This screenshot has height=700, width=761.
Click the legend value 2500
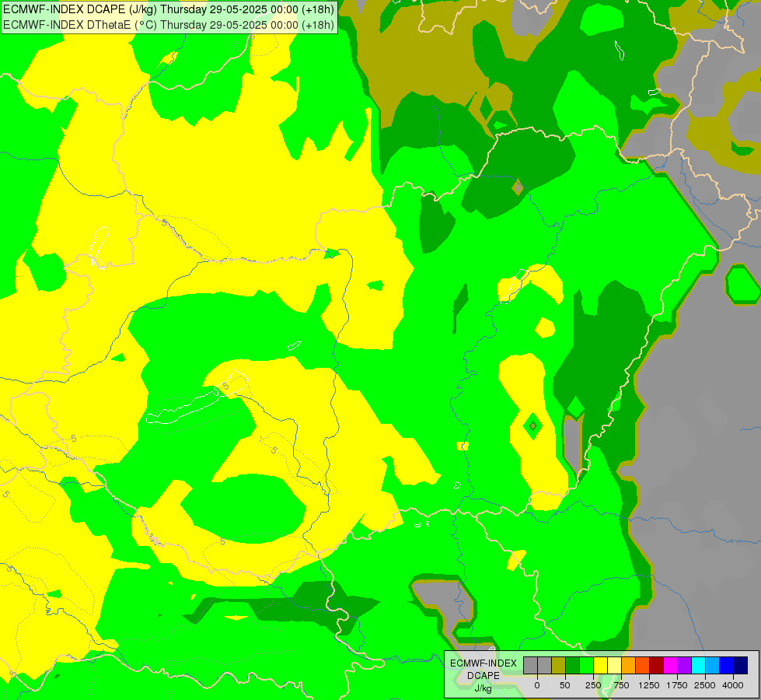point(705,685)
